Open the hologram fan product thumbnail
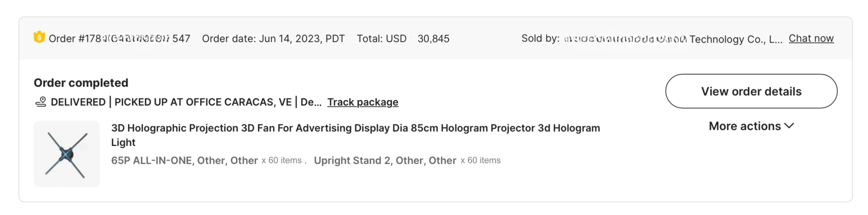Viewport: 868px width, 215px height. click(66, 154)
